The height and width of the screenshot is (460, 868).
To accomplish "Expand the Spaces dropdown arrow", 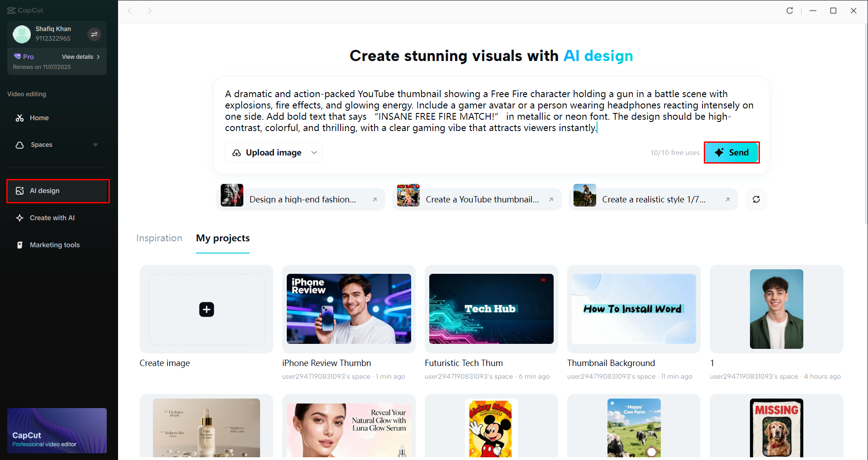I will pyautogui.click(x=95, y=145).
